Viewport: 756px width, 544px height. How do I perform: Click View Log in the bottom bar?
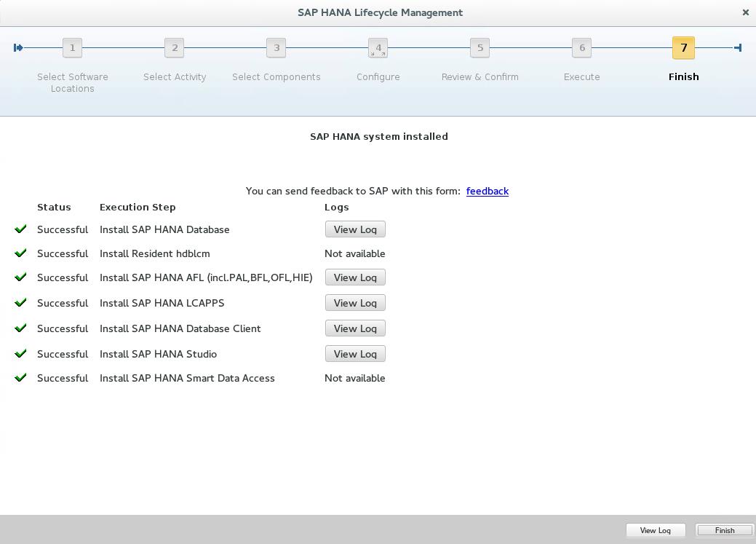tap(655, 530)
